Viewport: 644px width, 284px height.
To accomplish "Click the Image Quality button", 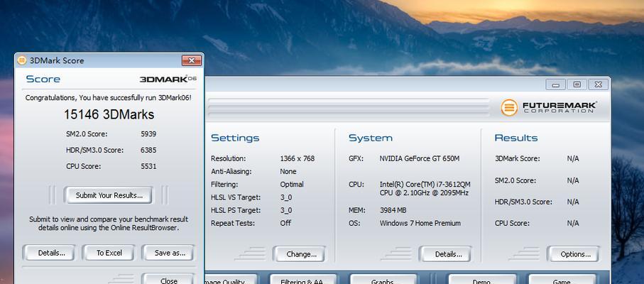I will pyautogui.click(x=230, y=280).
